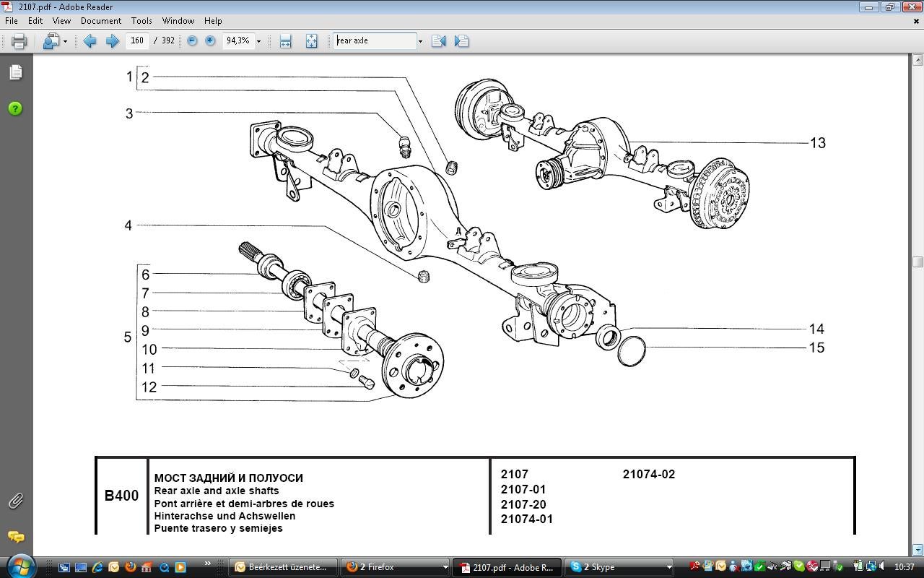Switch to 2107.pdf Adobe Reader taskbar button
Viewport: 924px width, 578px height.
[x=507, y=567]
